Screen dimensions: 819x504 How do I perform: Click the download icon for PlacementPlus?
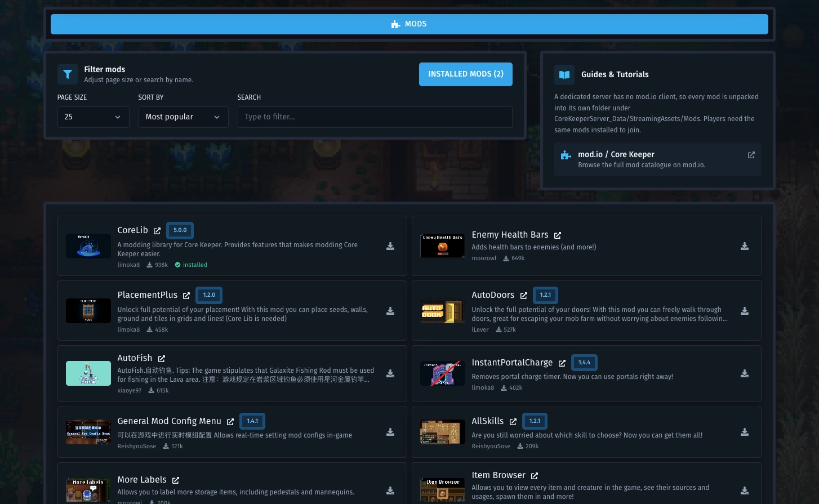click(390, 311)
